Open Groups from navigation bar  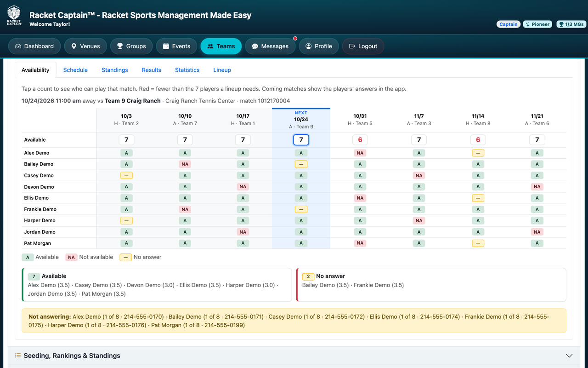pyautogui.click(x=131, y=46)
